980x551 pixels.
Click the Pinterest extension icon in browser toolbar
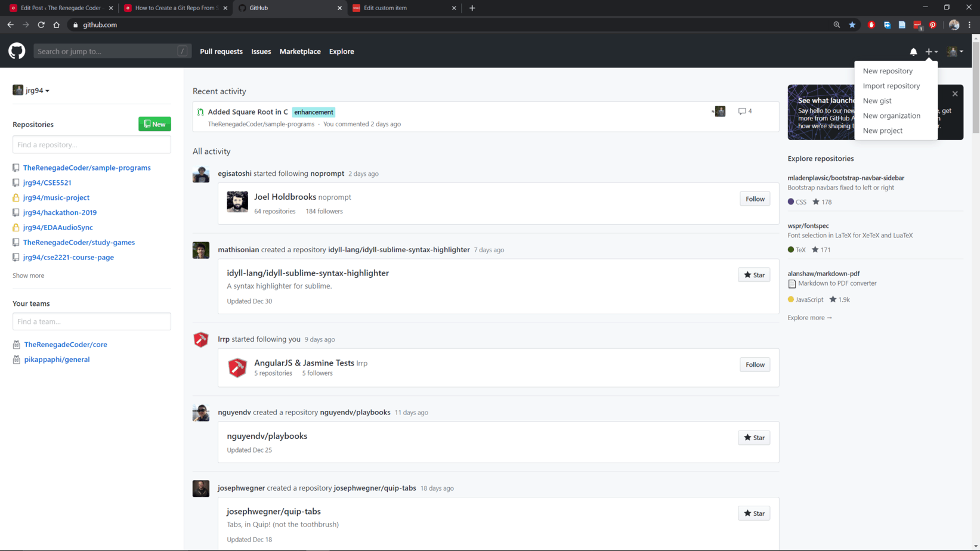(x=933, y=24)
